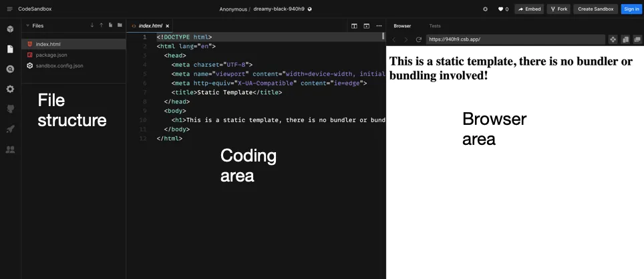Image resolution: width=644 pixels, height=279 pixels.
Task: Open the Deployment rocket icon in sidebar
Action: pos(10,129)
